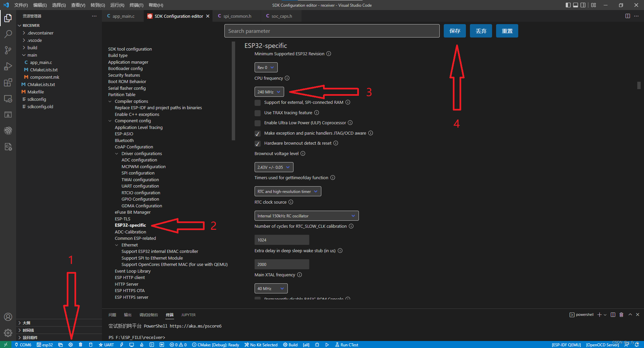This screenshot has width=644, height=348.
Task: Open Minimum Supported ESP32 Revision dropdown
Action: (266, 67)
